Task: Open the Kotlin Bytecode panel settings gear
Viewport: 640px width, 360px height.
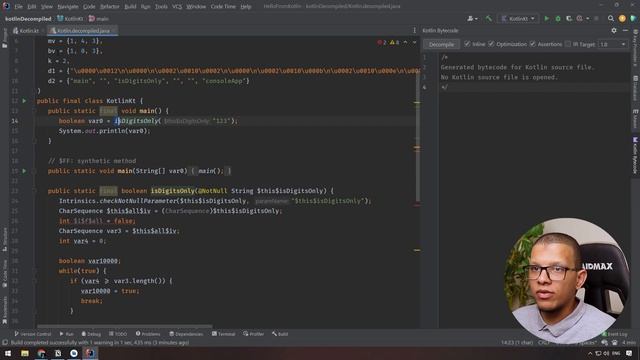Action: click(614, 31)
